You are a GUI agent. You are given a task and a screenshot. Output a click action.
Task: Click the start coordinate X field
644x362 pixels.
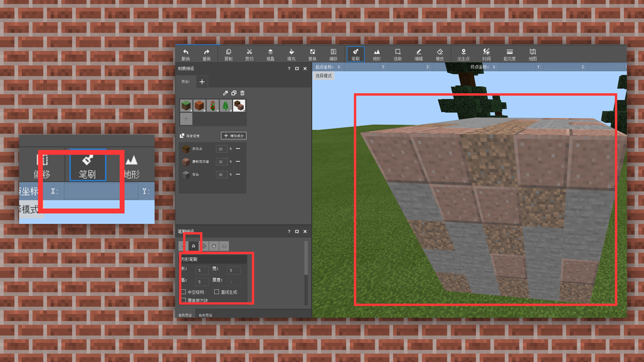[x=362, y=67]
